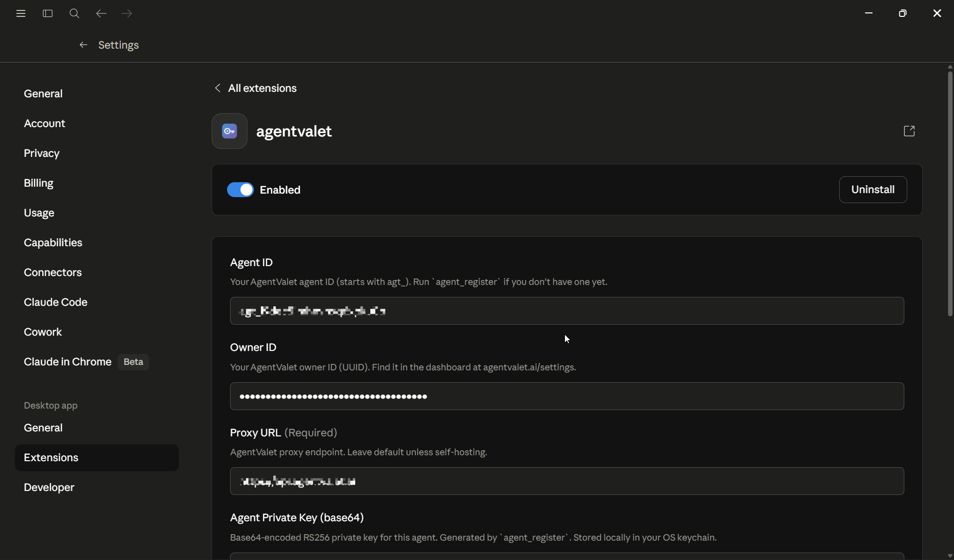
Task: Click the Beta badge
Action: pyautogui.click(x=133, y=362)
